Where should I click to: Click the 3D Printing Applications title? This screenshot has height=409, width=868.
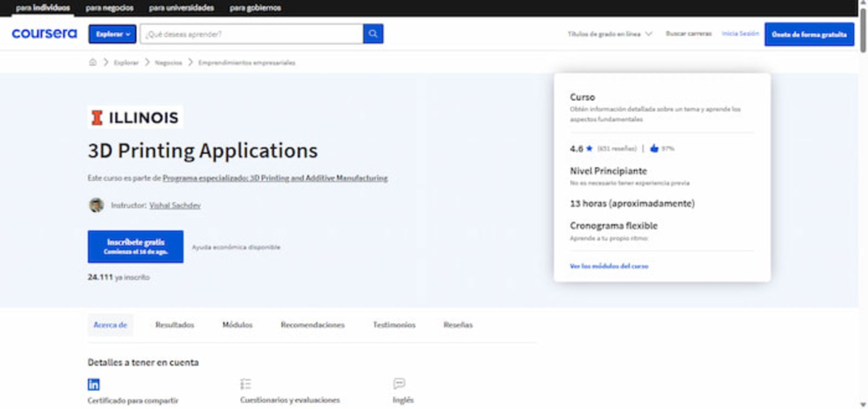pyautogui.click(x=203, y=150)
